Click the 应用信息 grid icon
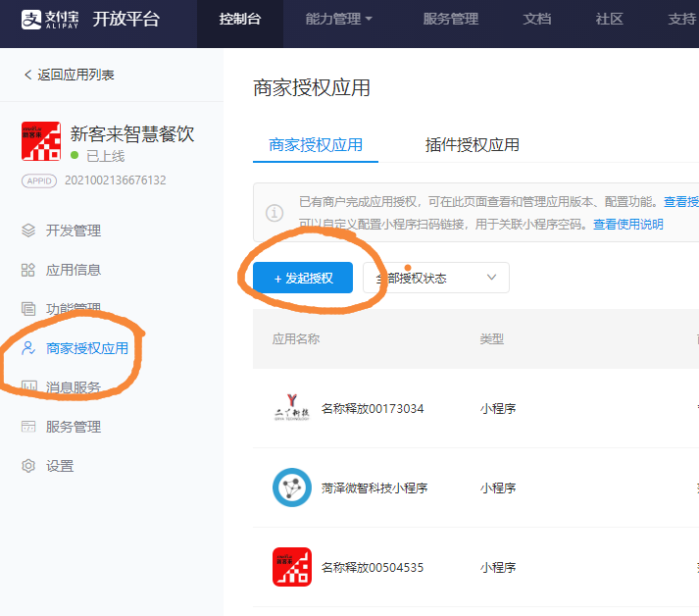 [28, 270]
